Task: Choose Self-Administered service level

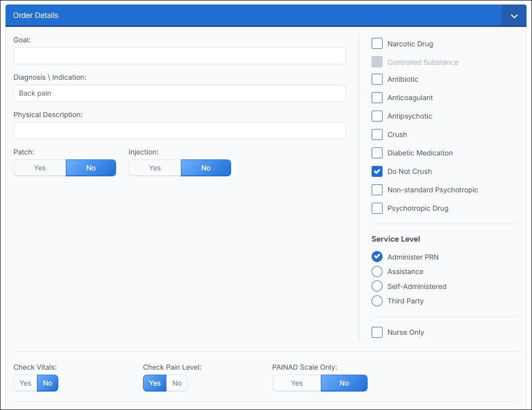Action: (x=377, y=286)
